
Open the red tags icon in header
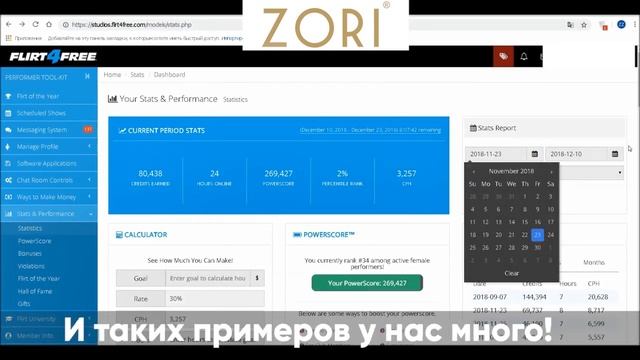pos(503,56)
